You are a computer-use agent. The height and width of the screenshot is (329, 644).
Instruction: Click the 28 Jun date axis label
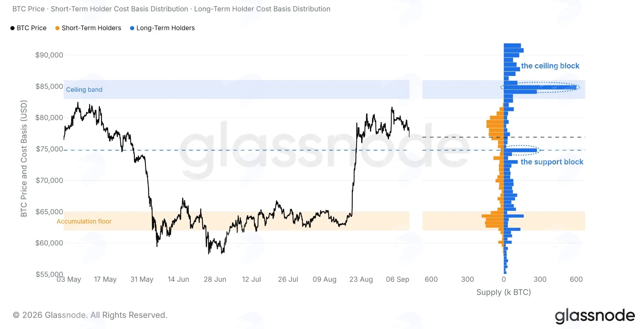(x=215, y=279)
